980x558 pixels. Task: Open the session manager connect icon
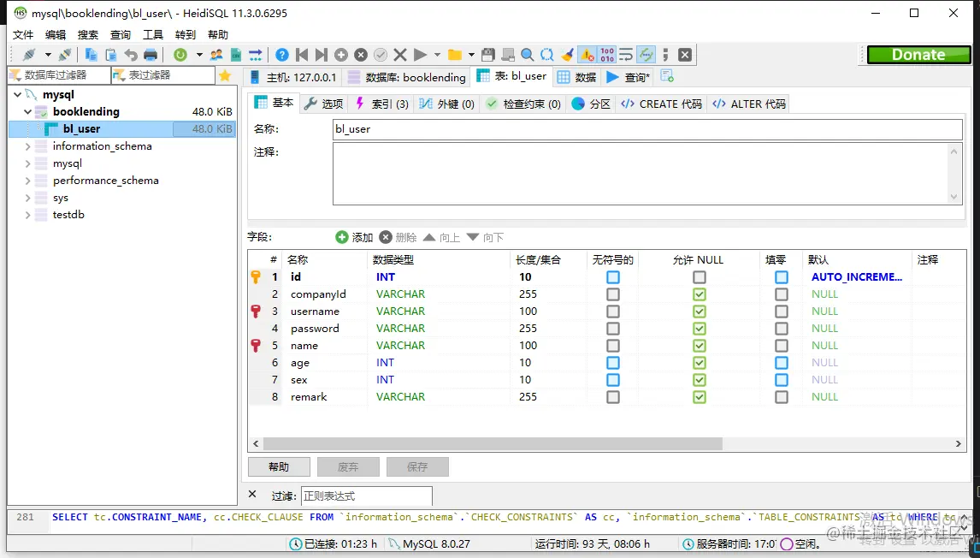[x=29, y=55]
